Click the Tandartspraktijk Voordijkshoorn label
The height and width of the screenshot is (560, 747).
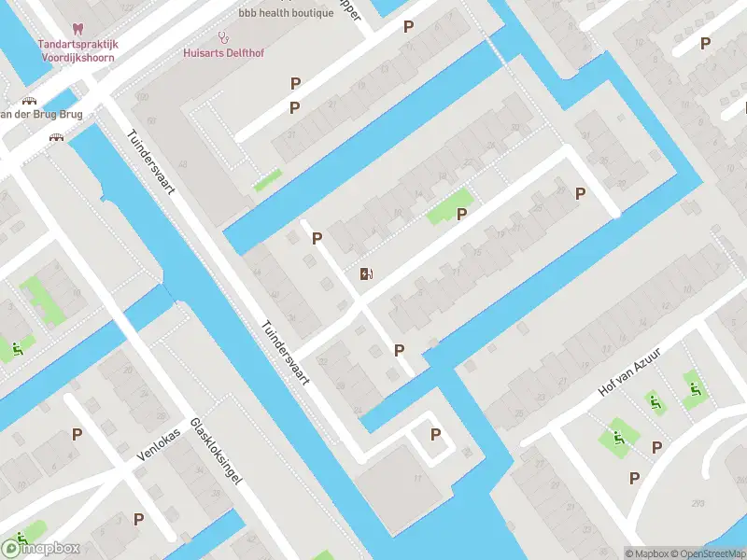pyautogui.click(x=78, y=51)
